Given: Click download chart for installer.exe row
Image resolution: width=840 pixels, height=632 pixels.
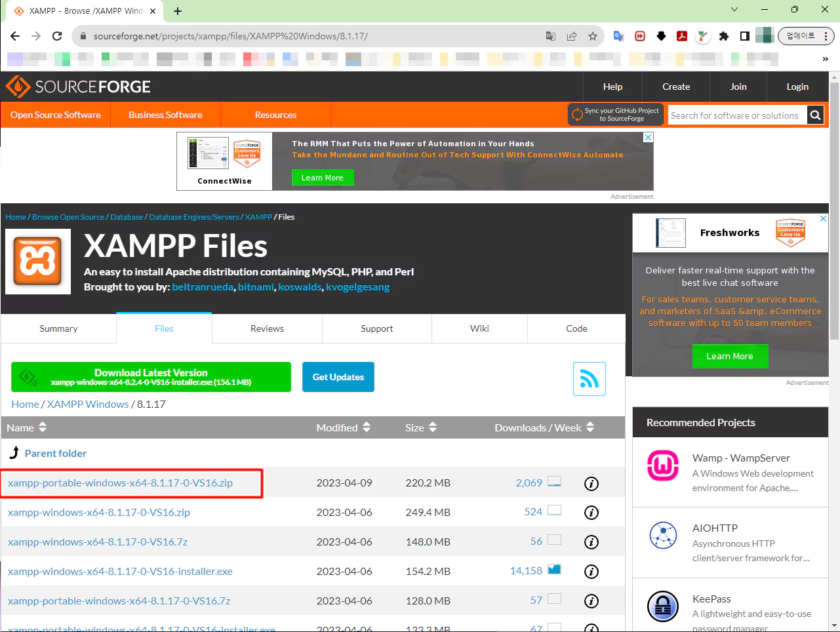Looking at the screenshot, I should [x=554, y=569].
